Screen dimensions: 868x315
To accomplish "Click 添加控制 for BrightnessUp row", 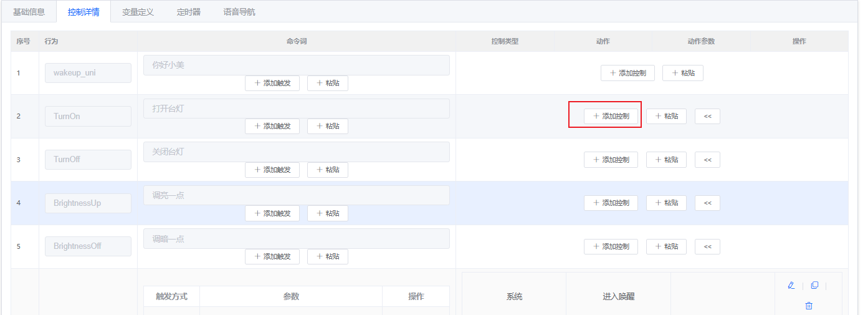I will coord(611,203).
